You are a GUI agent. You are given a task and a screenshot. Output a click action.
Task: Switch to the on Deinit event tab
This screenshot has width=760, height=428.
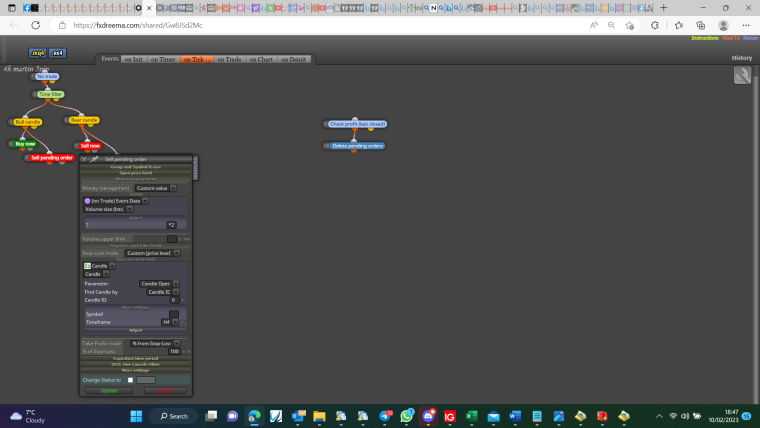click(x=293, y=59)
